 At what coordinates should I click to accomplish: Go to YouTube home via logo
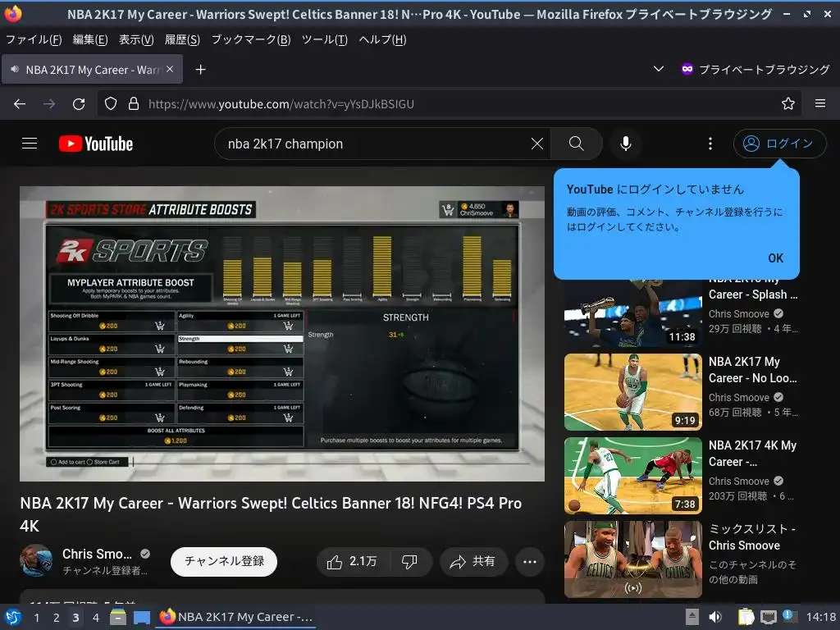pos(96,144)
